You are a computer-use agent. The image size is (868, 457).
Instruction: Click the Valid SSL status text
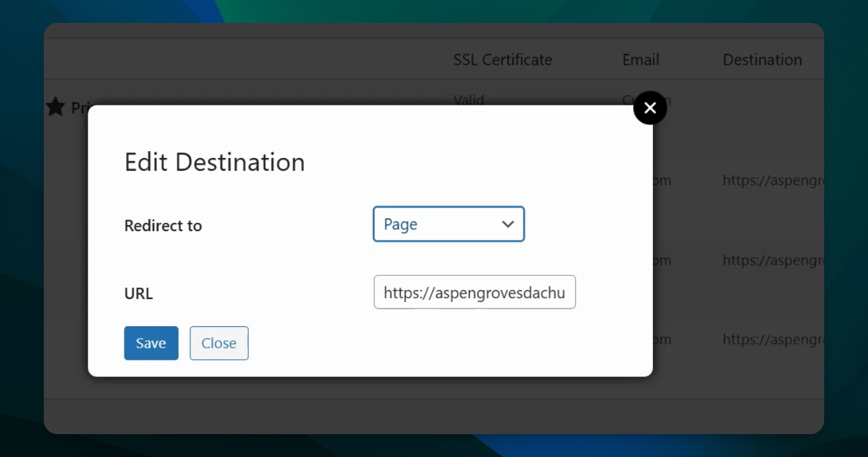(469, 100)
